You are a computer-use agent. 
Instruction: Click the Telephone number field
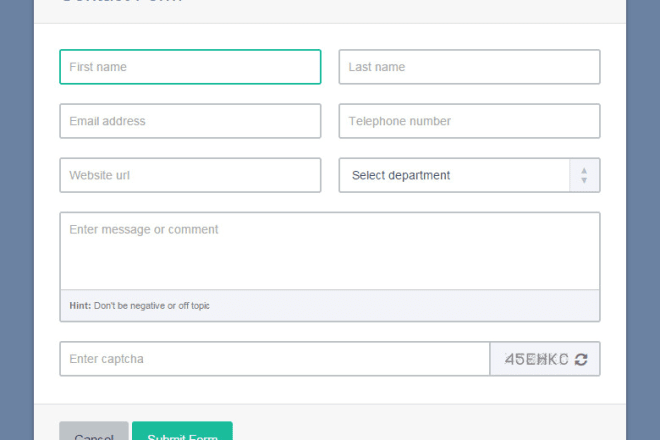click(x=469, y=121)
